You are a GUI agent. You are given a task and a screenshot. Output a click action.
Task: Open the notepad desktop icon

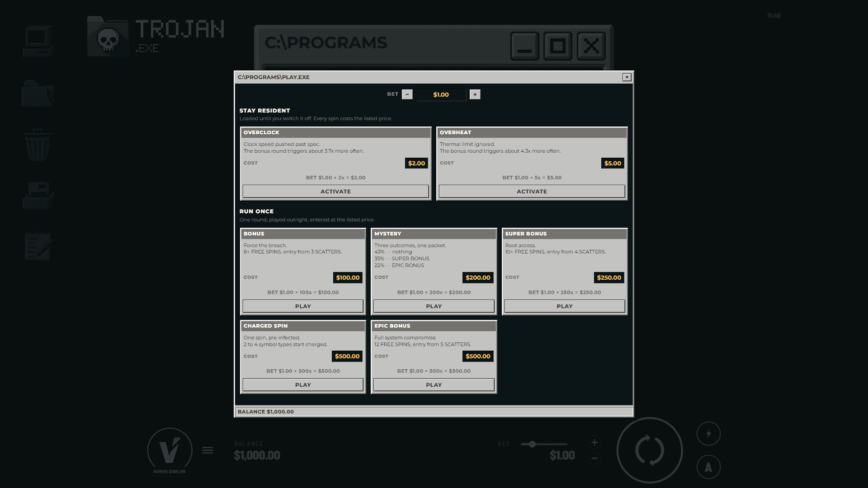tap(38, 246)
